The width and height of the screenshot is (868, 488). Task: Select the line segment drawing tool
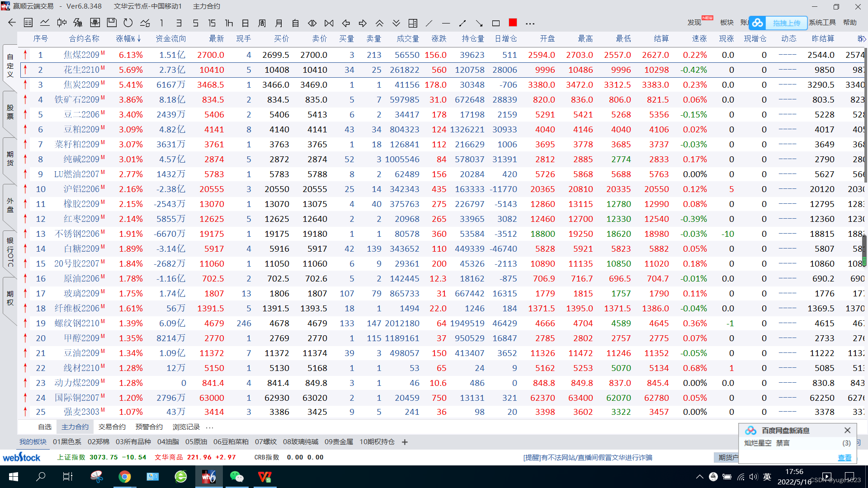pyautogui.click(x=462, y=23)
